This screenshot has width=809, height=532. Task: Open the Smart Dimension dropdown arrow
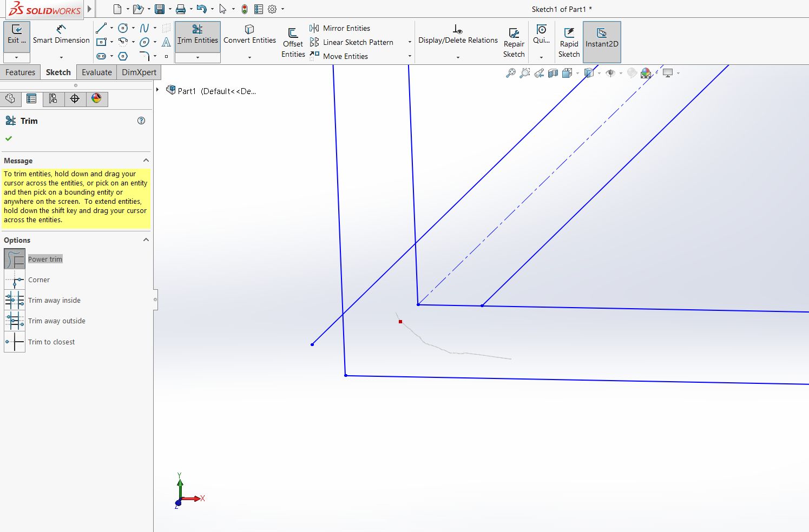pyautogui.click(x=61, y=57)
